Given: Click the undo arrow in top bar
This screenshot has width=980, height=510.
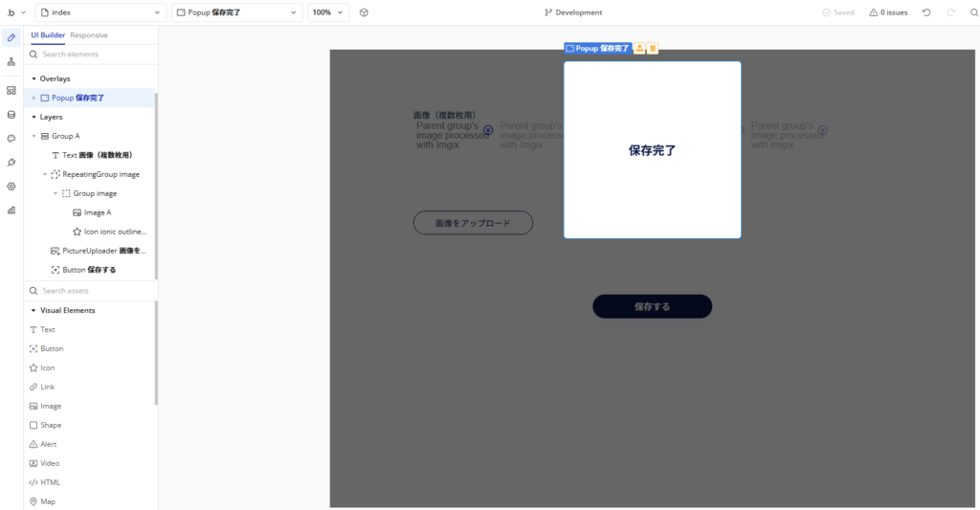Looking at the screenshot, I should coord(925,12).
